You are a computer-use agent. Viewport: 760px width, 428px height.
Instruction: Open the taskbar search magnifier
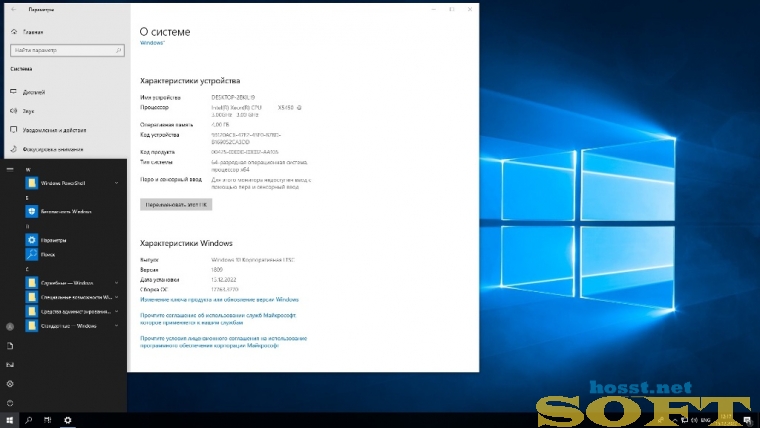coord(29,420)
